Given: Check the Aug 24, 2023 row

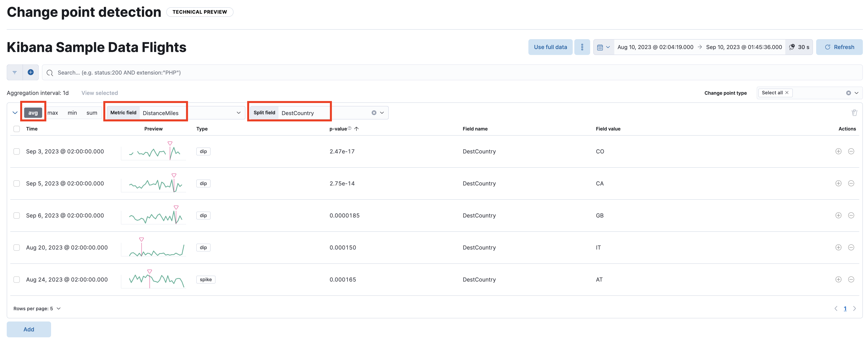Looking at the screenshot, I should [16, 279].
